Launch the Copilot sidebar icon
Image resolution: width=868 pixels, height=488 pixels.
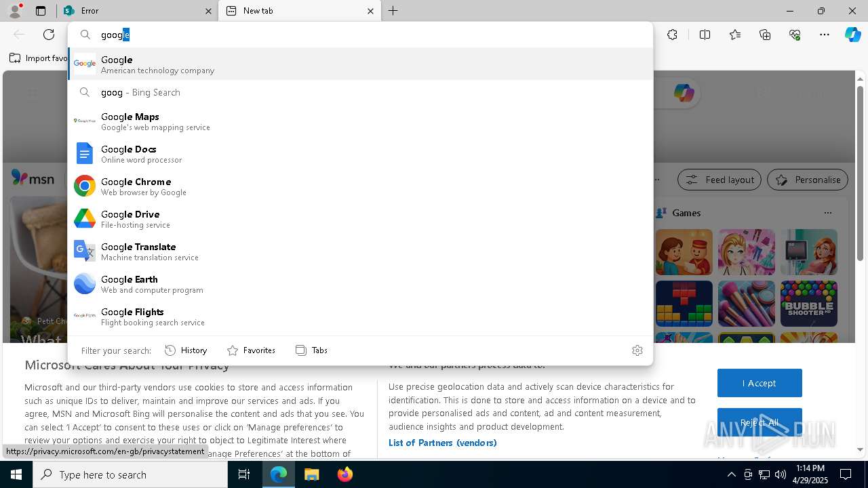(852, 35)
